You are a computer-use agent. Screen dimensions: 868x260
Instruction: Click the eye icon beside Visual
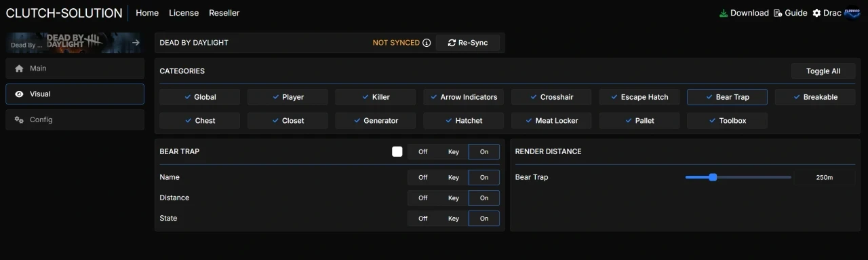tap(19, 94)
